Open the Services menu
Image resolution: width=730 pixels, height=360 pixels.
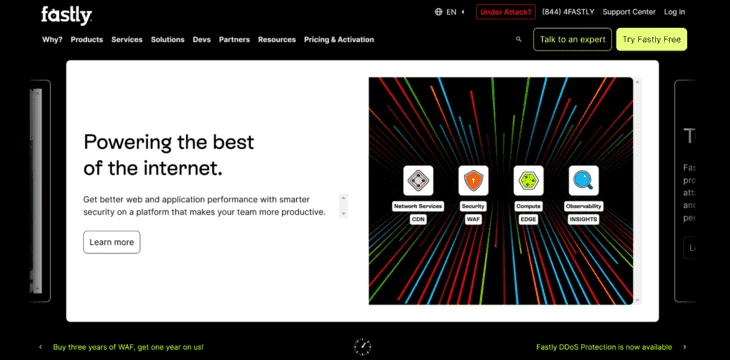point(127,40)
